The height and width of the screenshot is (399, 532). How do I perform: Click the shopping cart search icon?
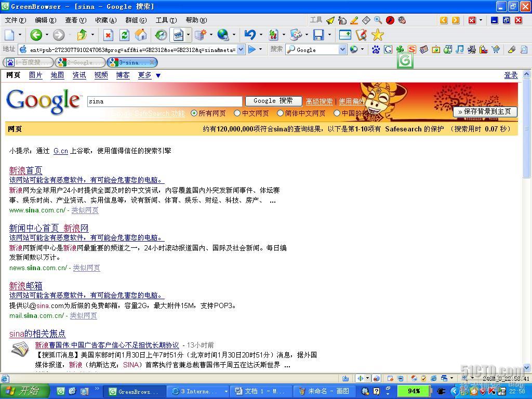(x=496, y=49)
